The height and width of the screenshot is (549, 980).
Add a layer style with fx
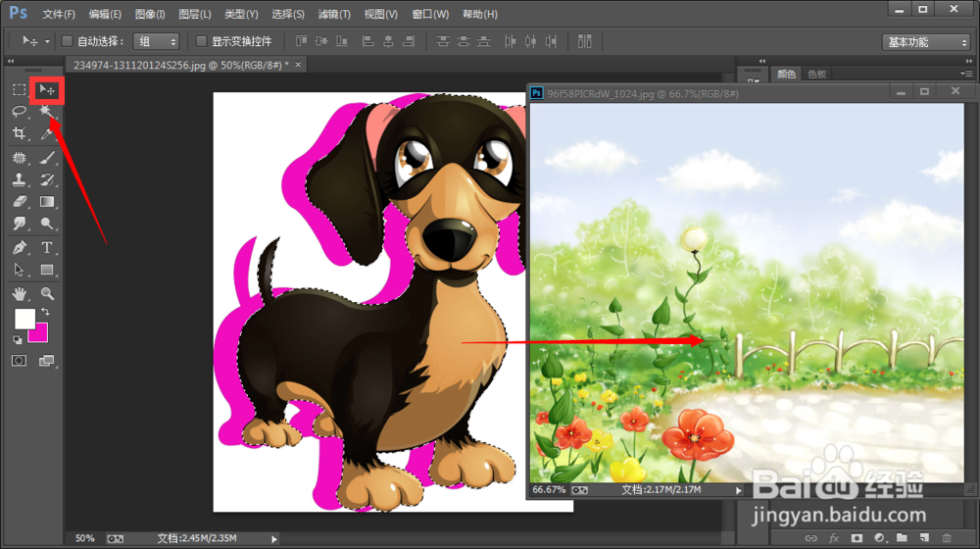click(x=834, y=538)
